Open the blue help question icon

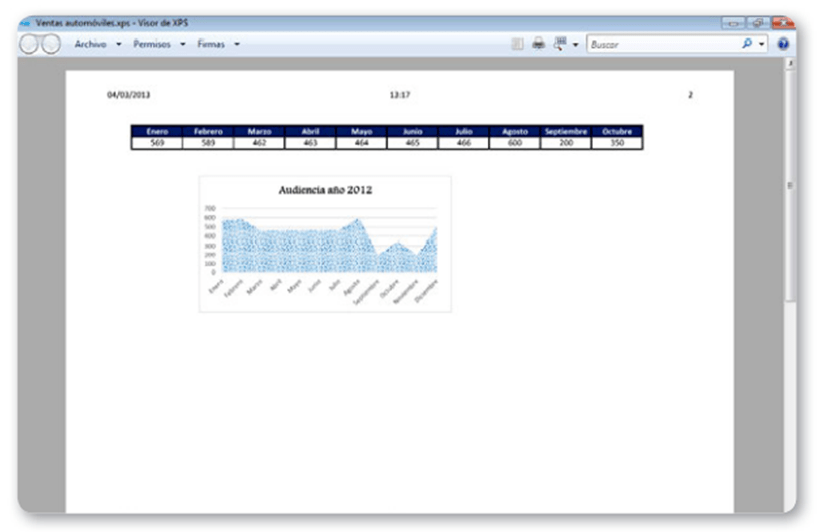coord(783,44)
